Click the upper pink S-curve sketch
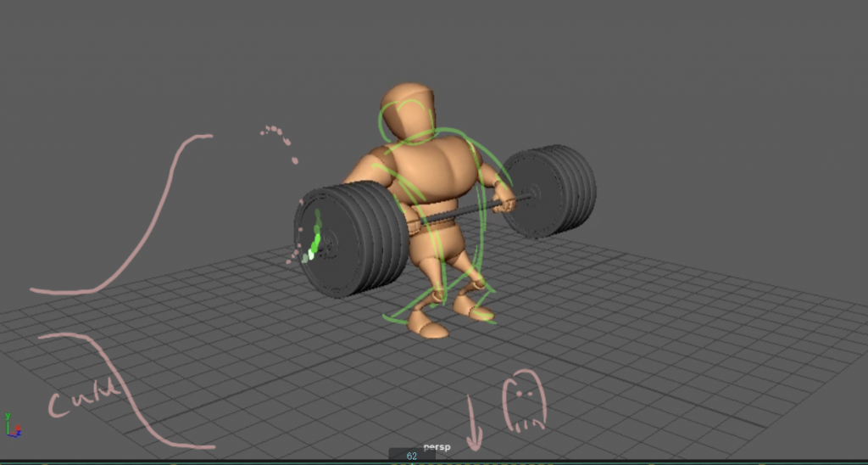This screenshot has width=868, height=465. pyautogui.click(x=153, y=221)
